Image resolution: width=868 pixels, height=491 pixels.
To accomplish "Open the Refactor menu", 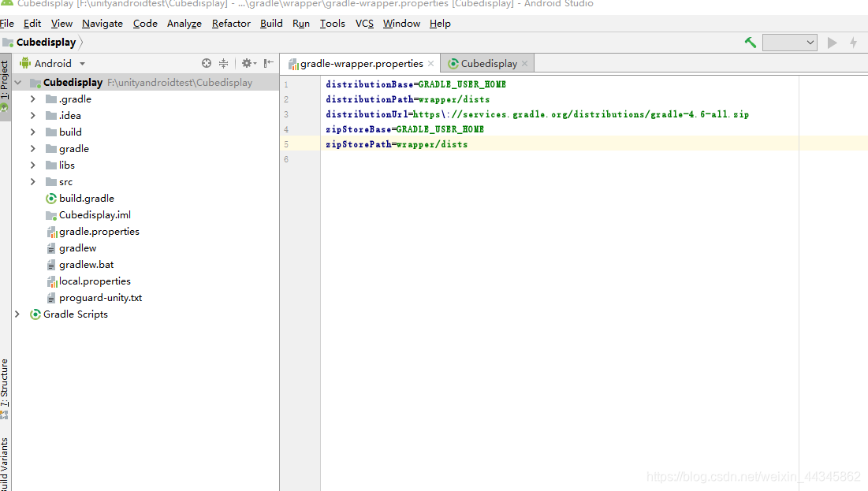I will (231, 23).
